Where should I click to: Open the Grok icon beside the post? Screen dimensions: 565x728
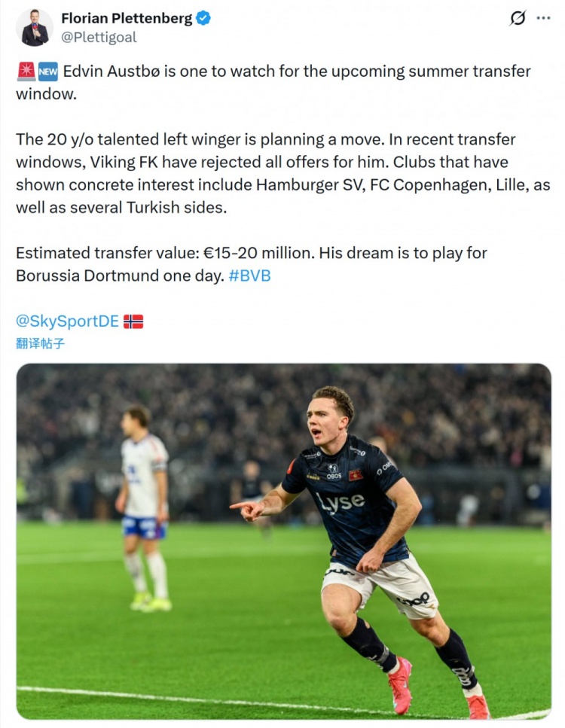tap(518, 18)
